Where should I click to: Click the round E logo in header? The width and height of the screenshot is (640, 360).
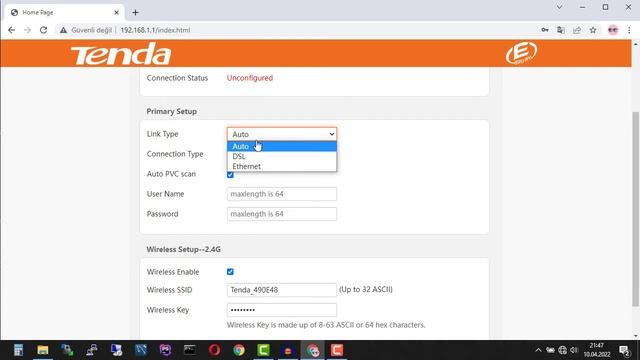pyautogui.click(x=521, y=53)
